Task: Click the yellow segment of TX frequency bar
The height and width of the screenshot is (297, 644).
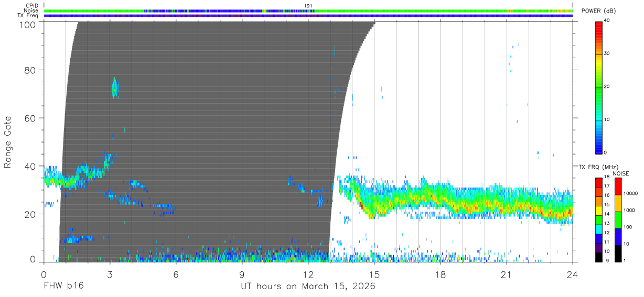Action: tap(599, 211)
